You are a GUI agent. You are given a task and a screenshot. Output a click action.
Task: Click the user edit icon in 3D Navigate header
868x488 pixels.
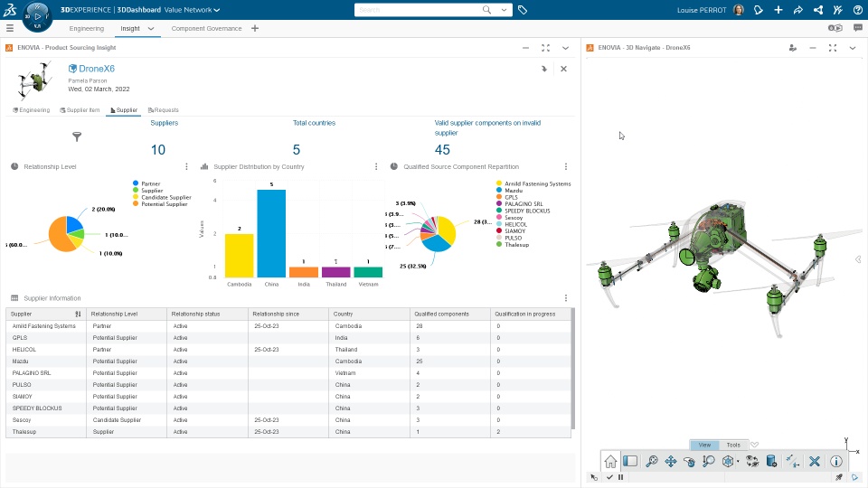793,48
